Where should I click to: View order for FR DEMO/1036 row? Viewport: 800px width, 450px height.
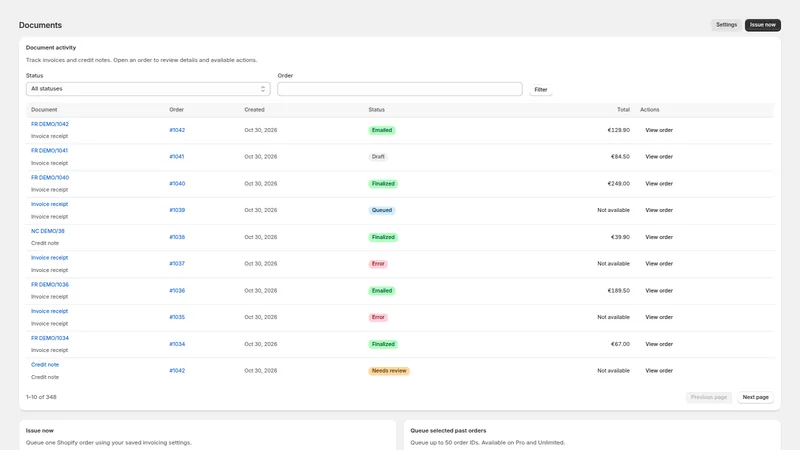(659, 291)
